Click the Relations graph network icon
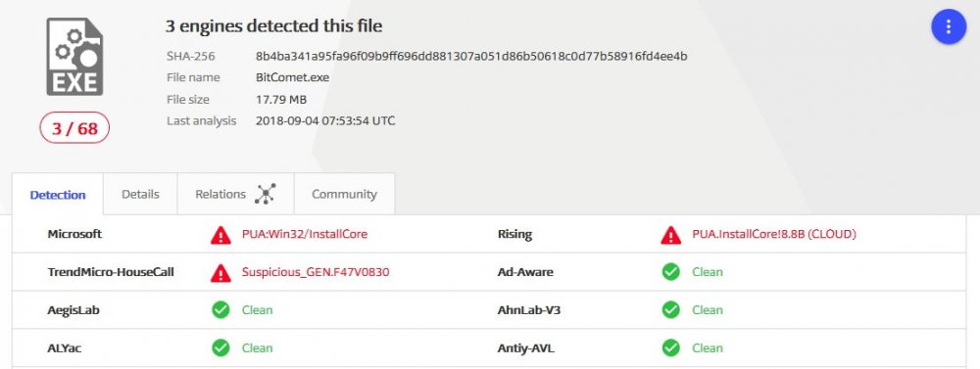The width and height of the screenshot is (980, 369). (x=265, y=194)
